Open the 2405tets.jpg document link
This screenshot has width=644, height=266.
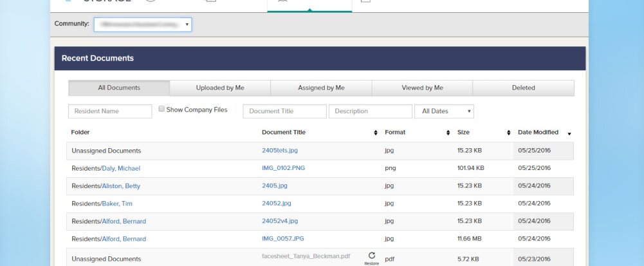(x=280, y=151)
